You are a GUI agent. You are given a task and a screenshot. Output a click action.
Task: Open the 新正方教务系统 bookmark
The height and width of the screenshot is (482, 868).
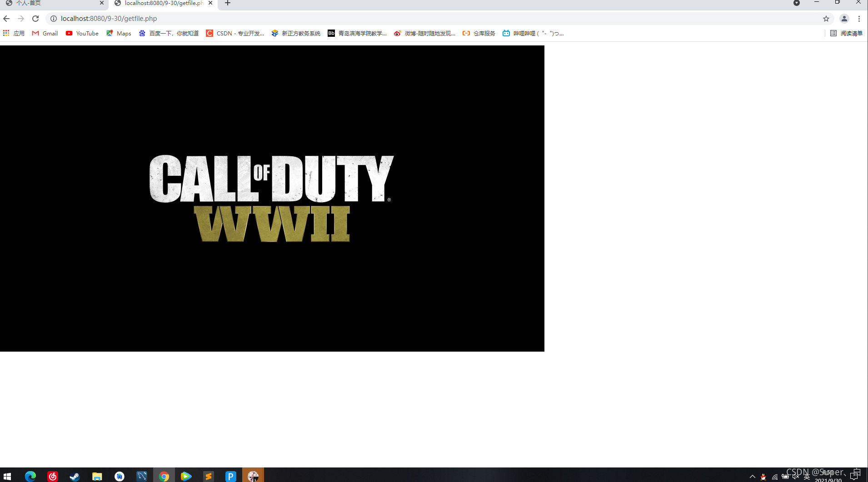296,33
